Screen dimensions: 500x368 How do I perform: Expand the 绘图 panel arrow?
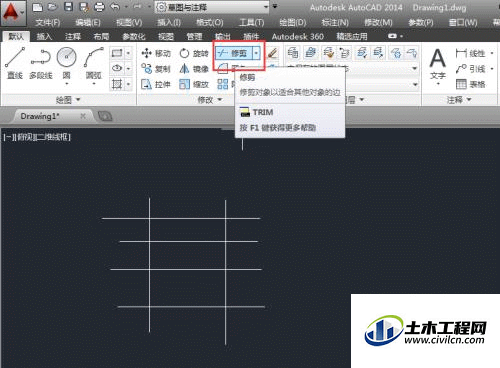click(x=78, y=99)
